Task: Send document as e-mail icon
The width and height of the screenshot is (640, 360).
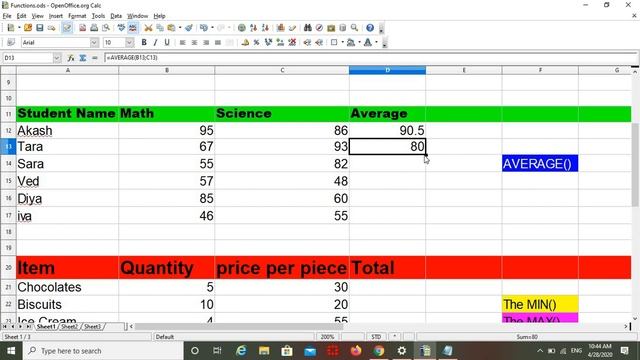Action: pyautogui.click(x=51, y=28)
